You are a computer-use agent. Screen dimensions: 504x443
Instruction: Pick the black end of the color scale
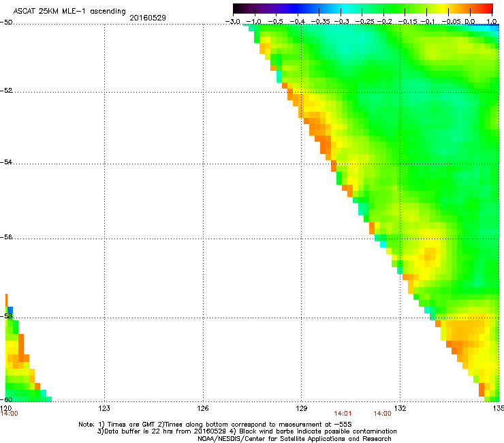click(x=236, y=9)
